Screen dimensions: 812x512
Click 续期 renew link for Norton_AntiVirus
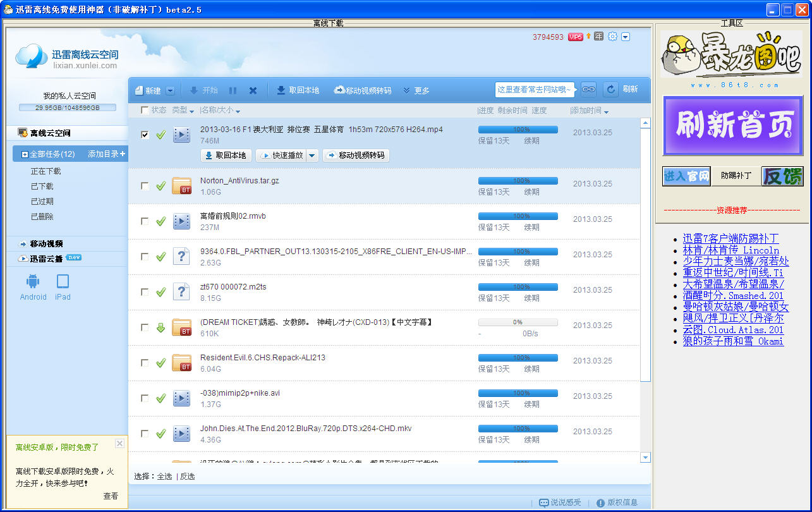[x=531, y=192]
